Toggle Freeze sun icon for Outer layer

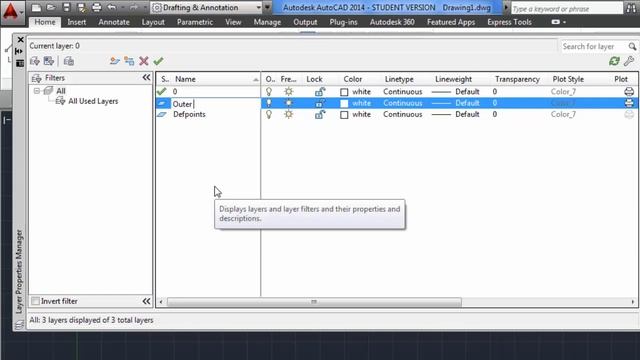coord(289,103)
